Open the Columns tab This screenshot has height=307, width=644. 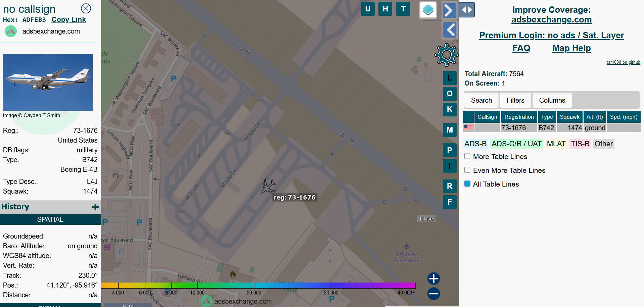coord(552,100)
